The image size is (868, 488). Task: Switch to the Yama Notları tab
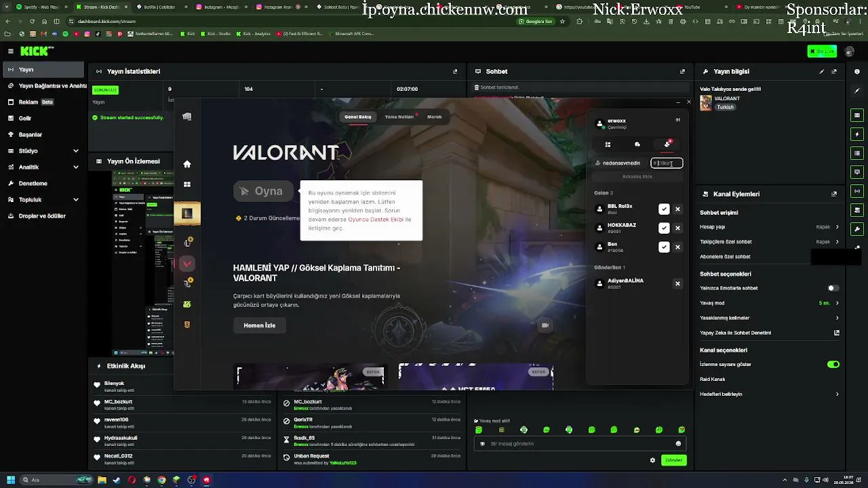[399, 117]
